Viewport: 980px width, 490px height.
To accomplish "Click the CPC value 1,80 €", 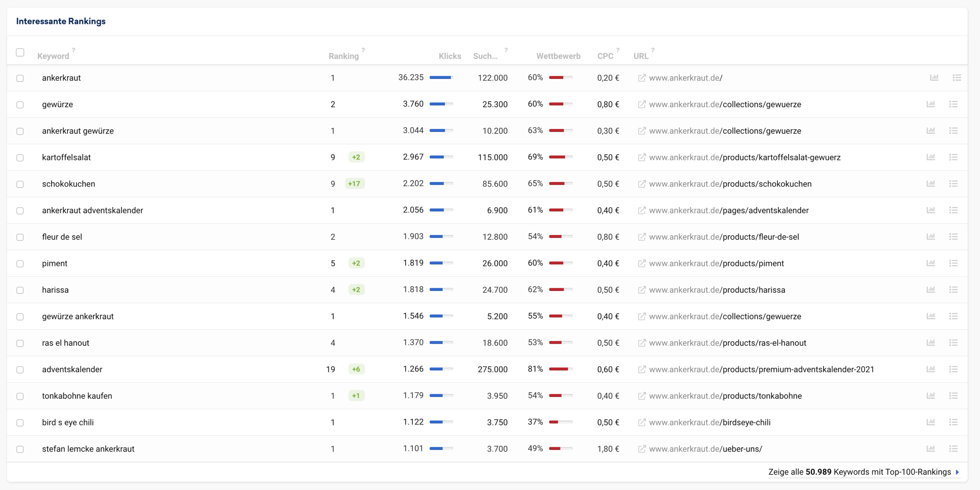I will point(608,449).
